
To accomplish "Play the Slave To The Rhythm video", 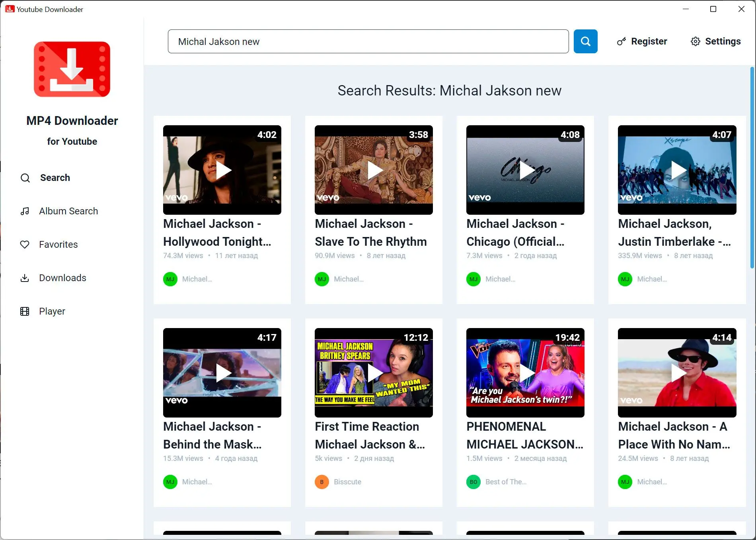I will [374, 170].
